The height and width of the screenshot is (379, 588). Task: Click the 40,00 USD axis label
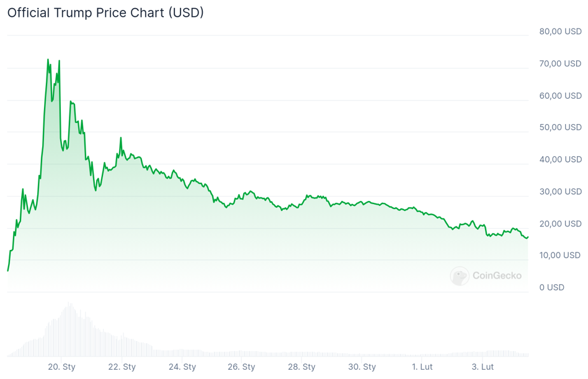point(560,159)
